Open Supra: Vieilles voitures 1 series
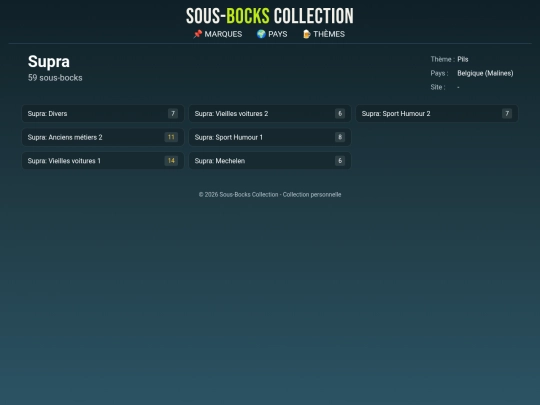Viewport: 540px width, 405px height. 103,161
